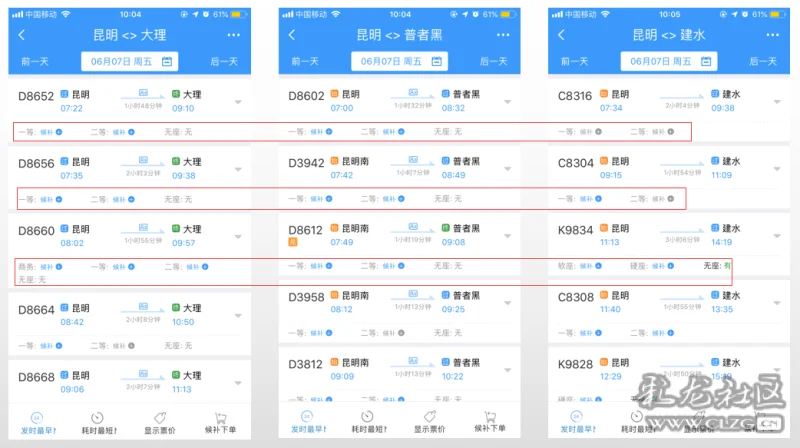Open more options on 昆明<>建水 screen

tap(772, 35)
